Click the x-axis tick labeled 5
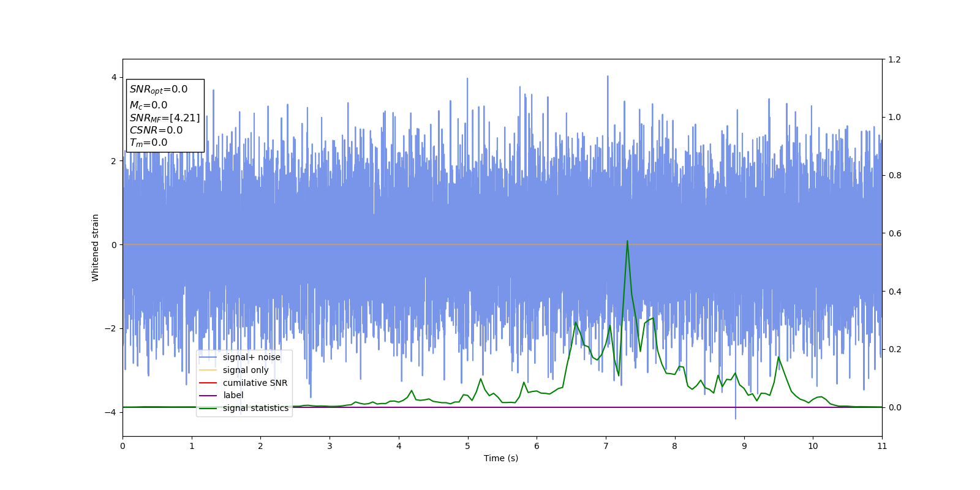Viewport: 980px width, 490px height. (x=468, y=446)
